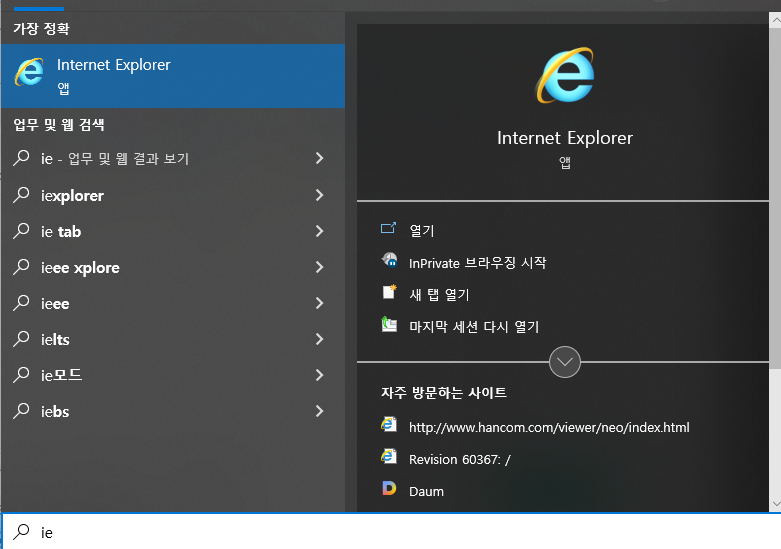Choose 새 탭 열기
781x549 pixels.
pyautogui.click(x=439, y=294)
